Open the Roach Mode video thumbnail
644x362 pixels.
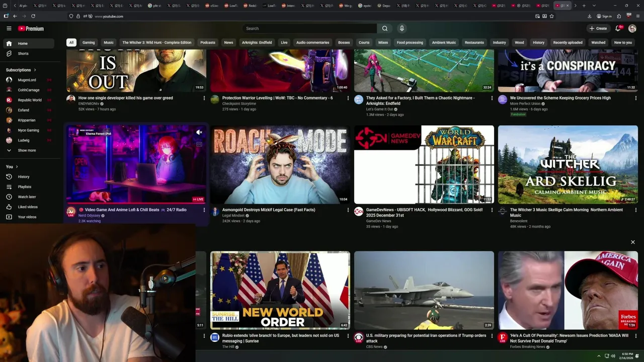coord(280,164)
